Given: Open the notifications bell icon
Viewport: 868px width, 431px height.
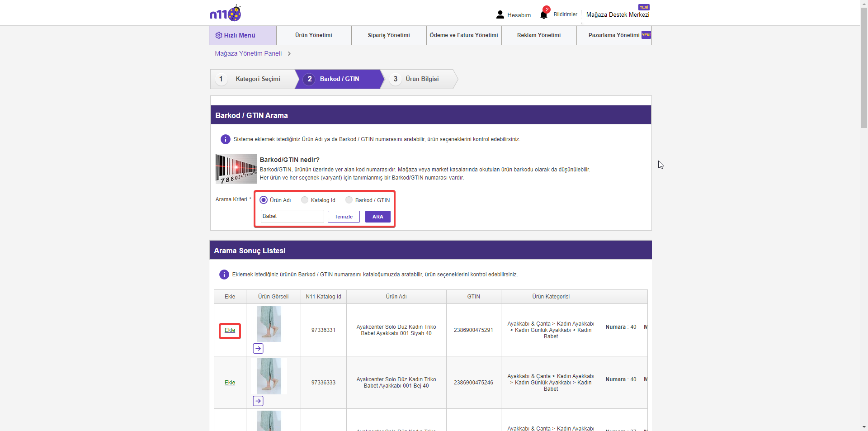Looking at the screenshot, I should (544, 14).
